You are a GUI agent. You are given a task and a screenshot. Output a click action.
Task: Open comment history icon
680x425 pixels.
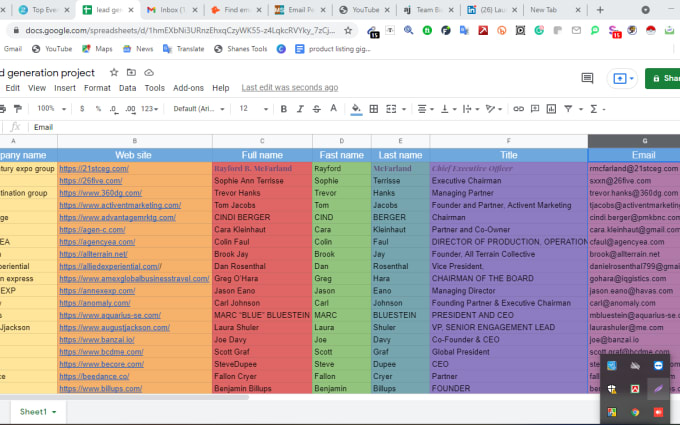(587, 78)
